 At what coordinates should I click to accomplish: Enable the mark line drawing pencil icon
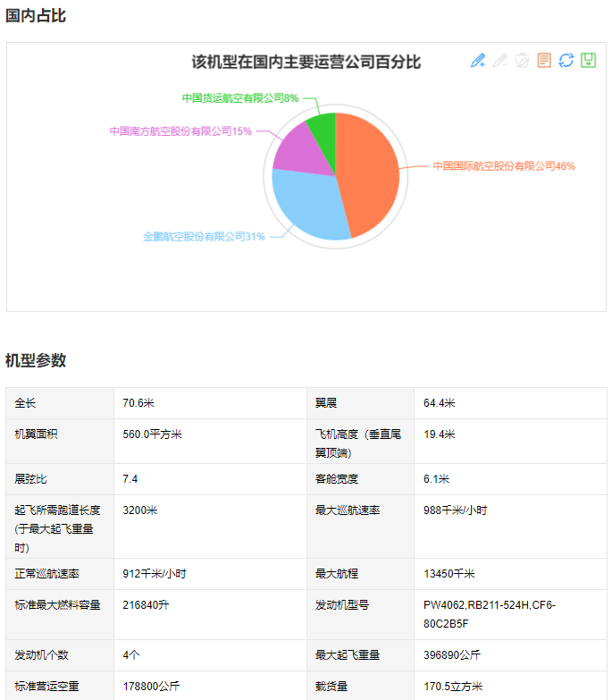click(x=478, y=60)
